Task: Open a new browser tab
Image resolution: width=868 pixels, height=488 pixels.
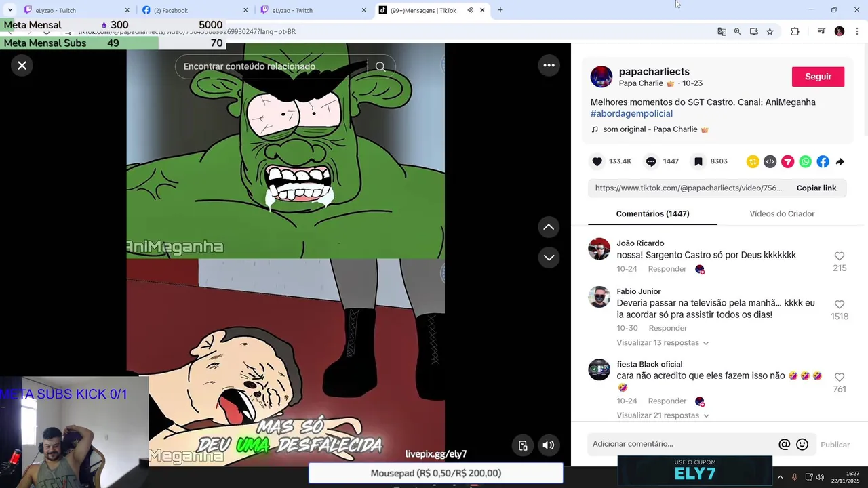Action: [x=500, y=10]
